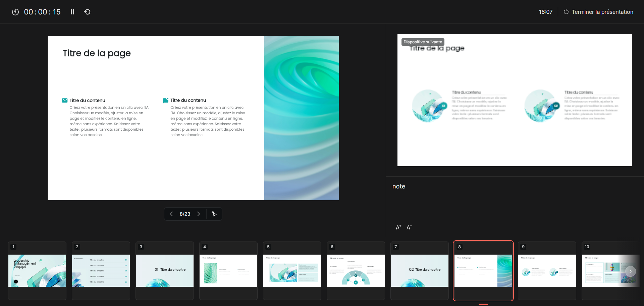The height and width of the screenshot is (306, 644).
Task: Click Terminer la présentation button
Action: pos(598,12)
